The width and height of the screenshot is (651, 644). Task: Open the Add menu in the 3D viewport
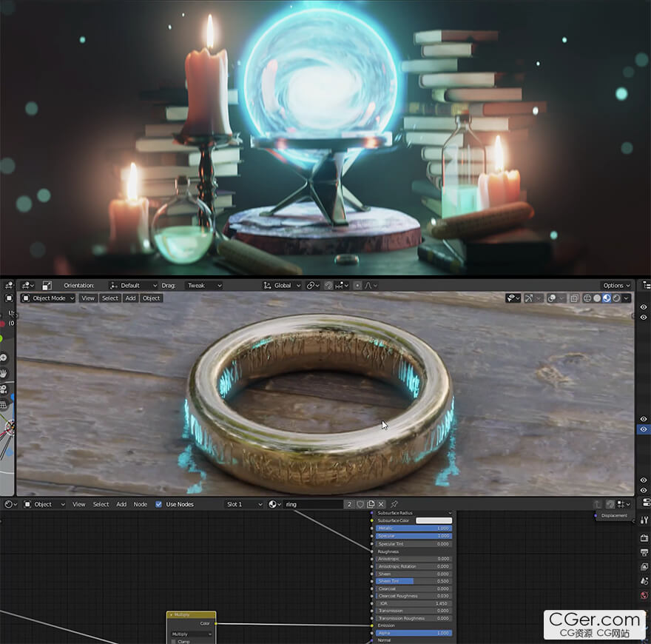coord(130,298)
